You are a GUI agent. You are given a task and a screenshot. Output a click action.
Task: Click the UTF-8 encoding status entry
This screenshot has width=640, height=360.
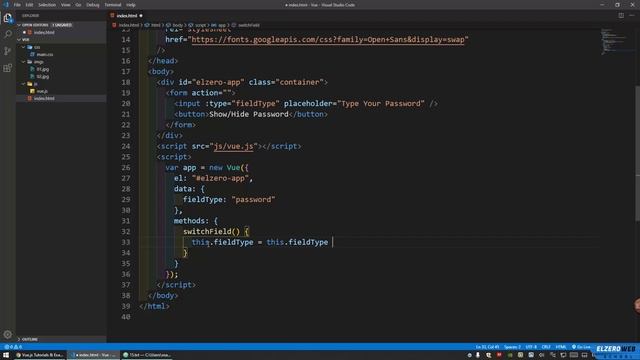click(531, 347)
